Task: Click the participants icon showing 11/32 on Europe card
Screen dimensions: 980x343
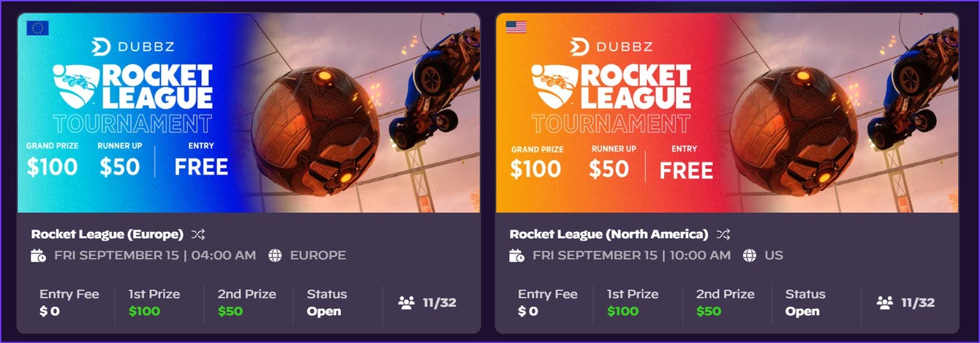Action: click(406, 302)
